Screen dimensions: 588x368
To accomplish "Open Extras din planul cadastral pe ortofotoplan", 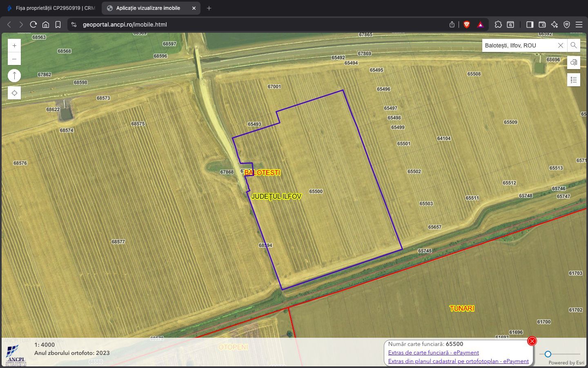I will (459, 361).
